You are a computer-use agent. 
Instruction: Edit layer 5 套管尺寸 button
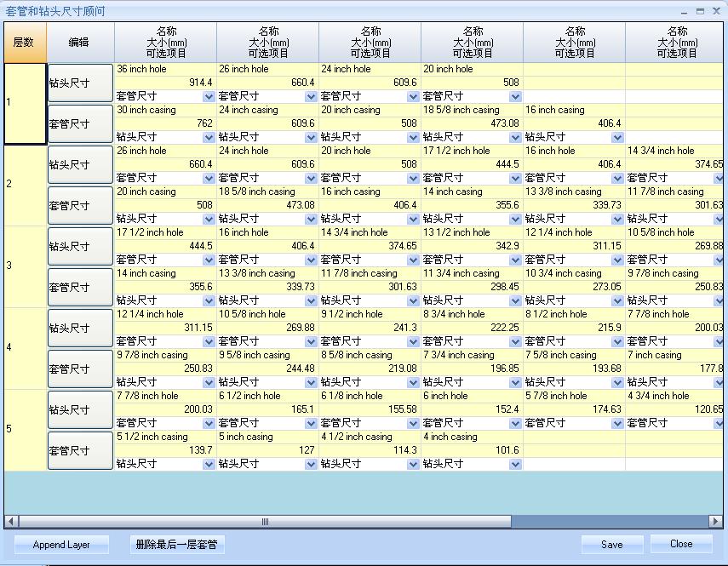pyautogui.click(x=80, y=450)
